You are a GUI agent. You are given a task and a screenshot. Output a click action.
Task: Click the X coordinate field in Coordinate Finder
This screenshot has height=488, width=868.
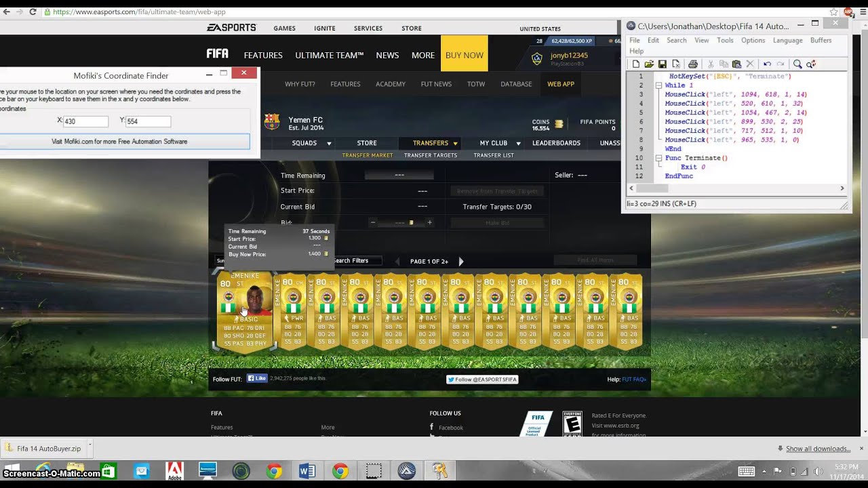pyautogui.click(x=85, y=121)
